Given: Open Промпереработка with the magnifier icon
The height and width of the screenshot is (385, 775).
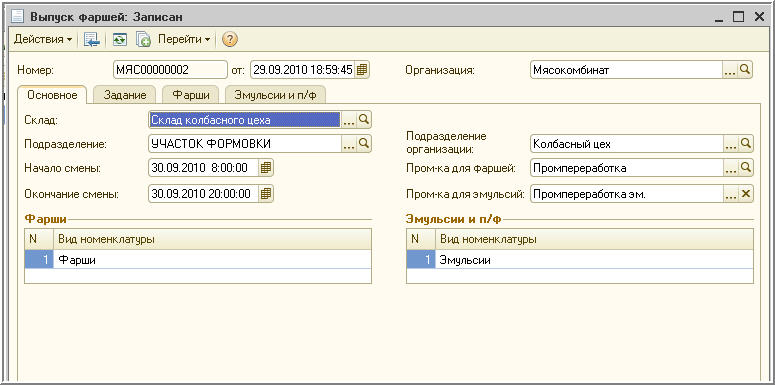Looking at the screenshot, I should pyautogui.click(x=745, y=168).
